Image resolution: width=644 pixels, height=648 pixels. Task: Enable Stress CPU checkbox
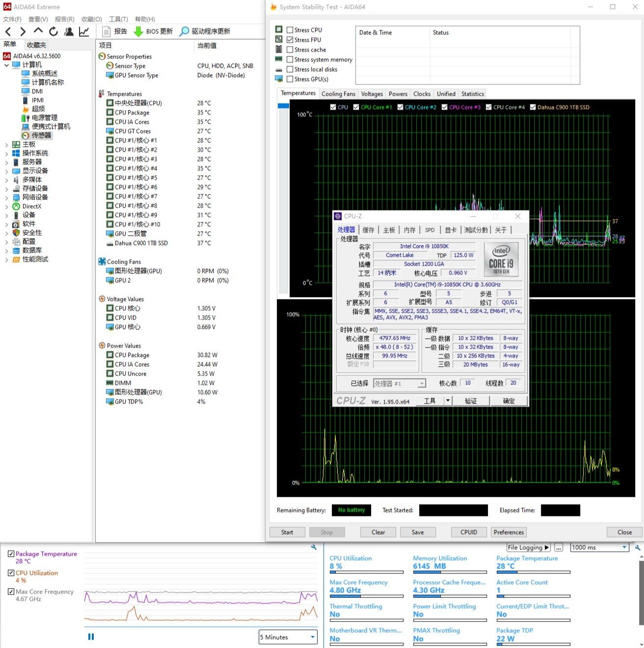click(290, 30)
